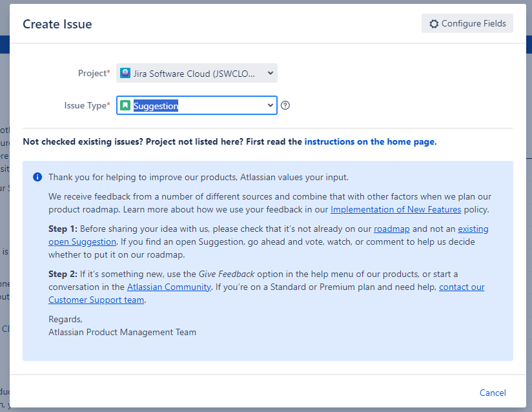Open the existing open Suggestion link
The height and width of the screenshot is (412, 532).
82,242
